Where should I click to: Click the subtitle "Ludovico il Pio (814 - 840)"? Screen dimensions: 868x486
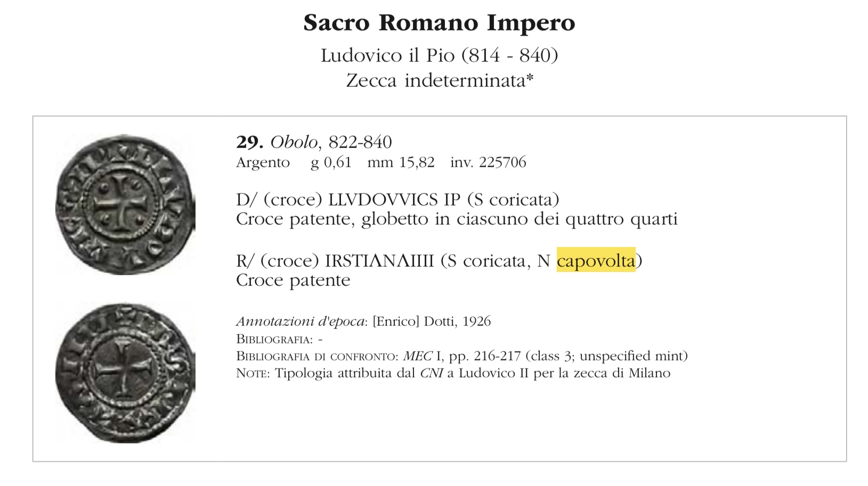click(x=439, y=55)
